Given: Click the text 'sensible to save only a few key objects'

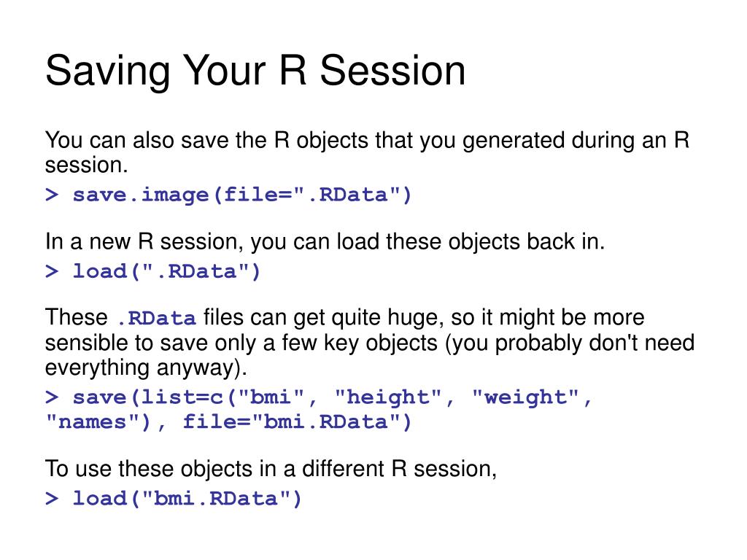Looking at the screenshot, I should [241, 343].
